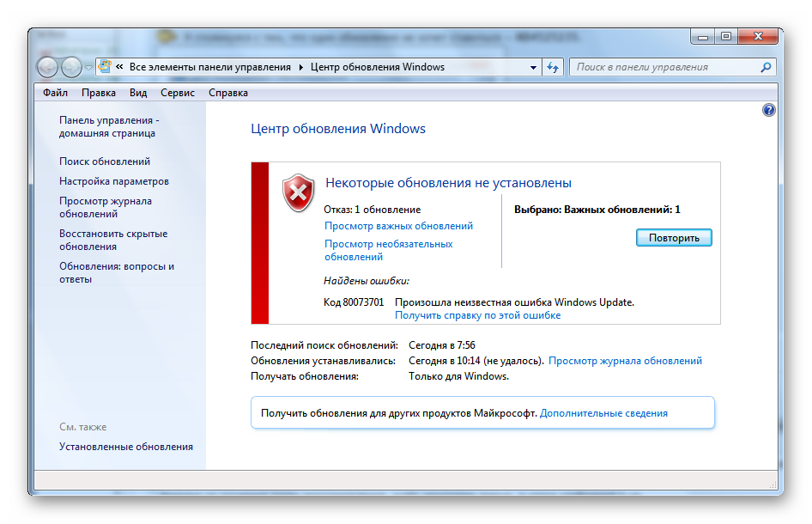Click the window resize grip corner
Image resolution: width=812 pixels, height=524 pixels.
click(773, 485)
